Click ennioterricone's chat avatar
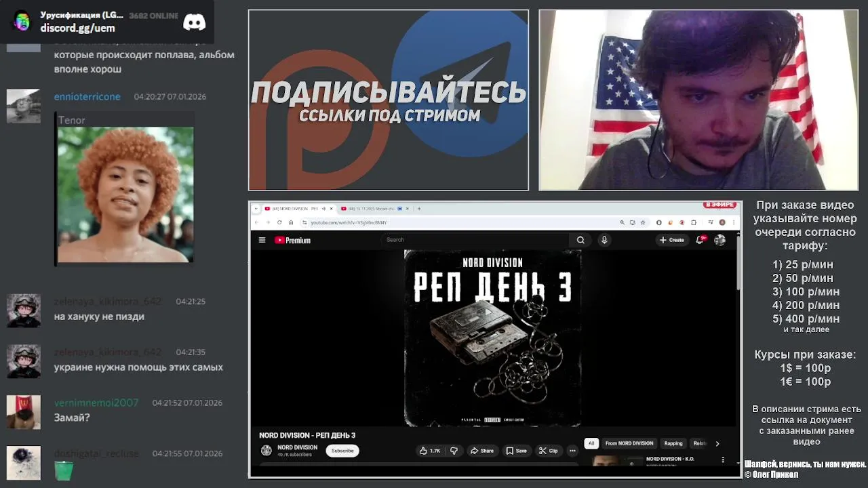Screen dimensions: 868x488 23,106
